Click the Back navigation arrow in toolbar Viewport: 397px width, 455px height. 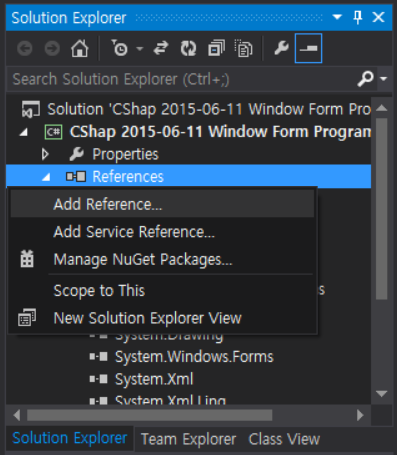click(x=25, y=49)
